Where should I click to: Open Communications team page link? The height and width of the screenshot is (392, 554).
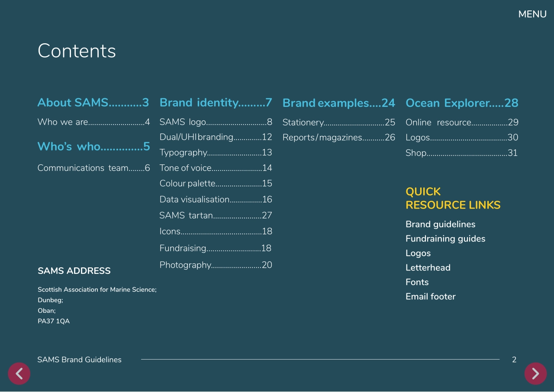[93, 168]
